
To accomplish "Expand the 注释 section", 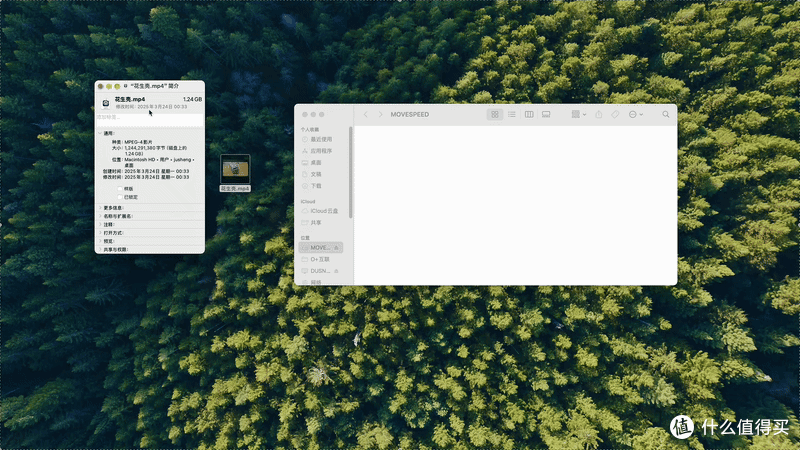I will 100,224.
